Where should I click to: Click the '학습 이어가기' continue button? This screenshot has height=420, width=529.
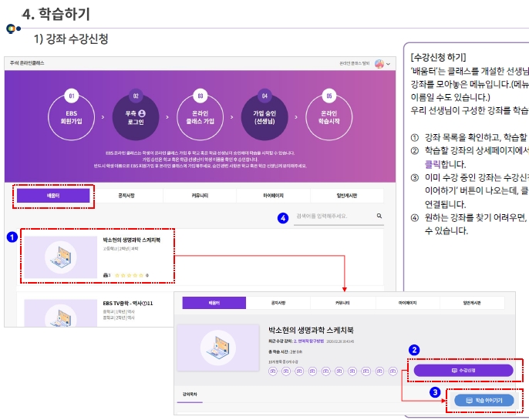click(x=484, y=400)
